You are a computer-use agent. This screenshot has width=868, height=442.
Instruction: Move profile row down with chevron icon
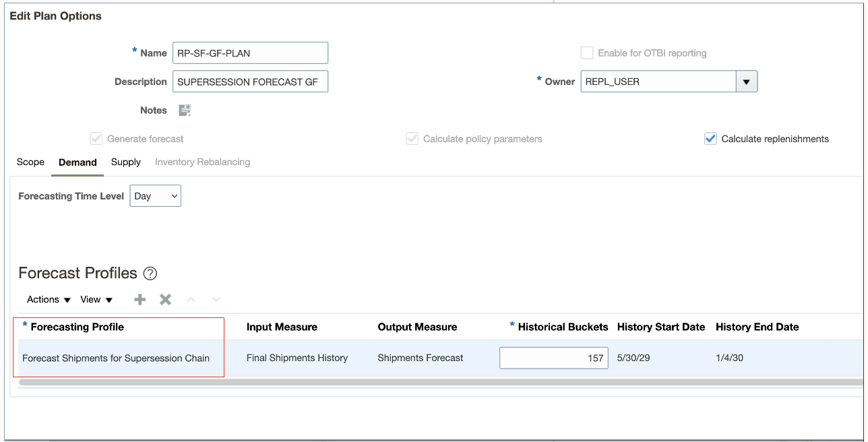(216, 299)
